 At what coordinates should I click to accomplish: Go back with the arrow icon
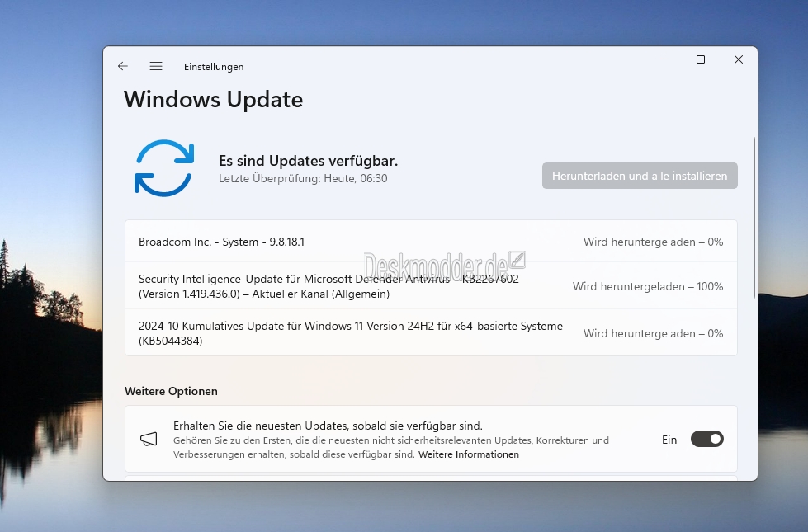coord(123,66)
